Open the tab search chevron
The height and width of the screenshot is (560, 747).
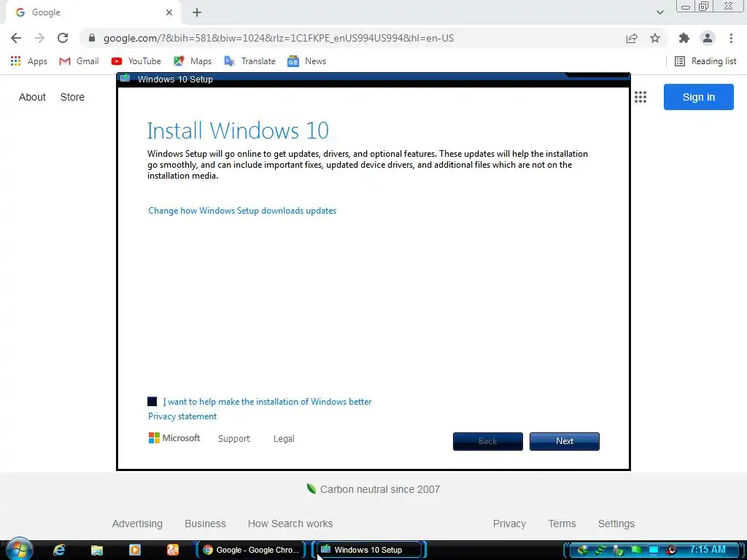659,12
